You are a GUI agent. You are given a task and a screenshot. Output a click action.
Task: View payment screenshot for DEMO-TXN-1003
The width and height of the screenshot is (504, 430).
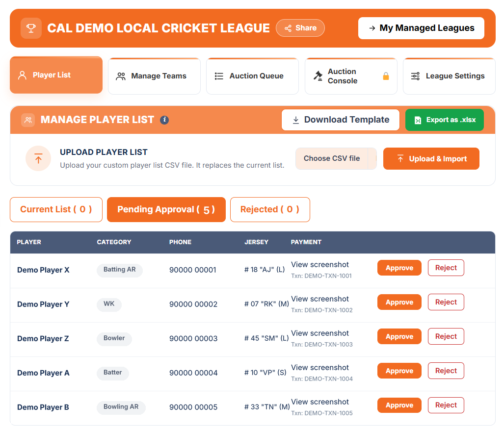320,333
